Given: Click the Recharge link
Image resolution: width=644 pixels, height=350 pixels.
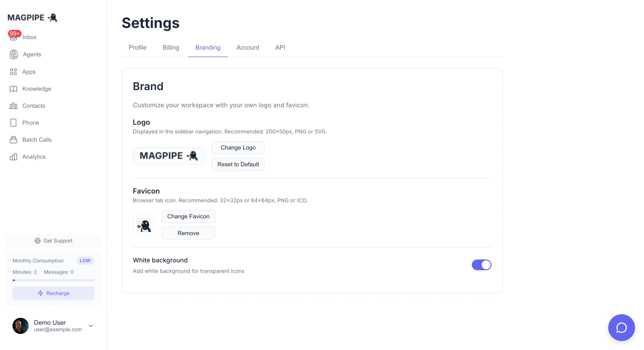Looking at the screenshot, I should click(53, 293).
